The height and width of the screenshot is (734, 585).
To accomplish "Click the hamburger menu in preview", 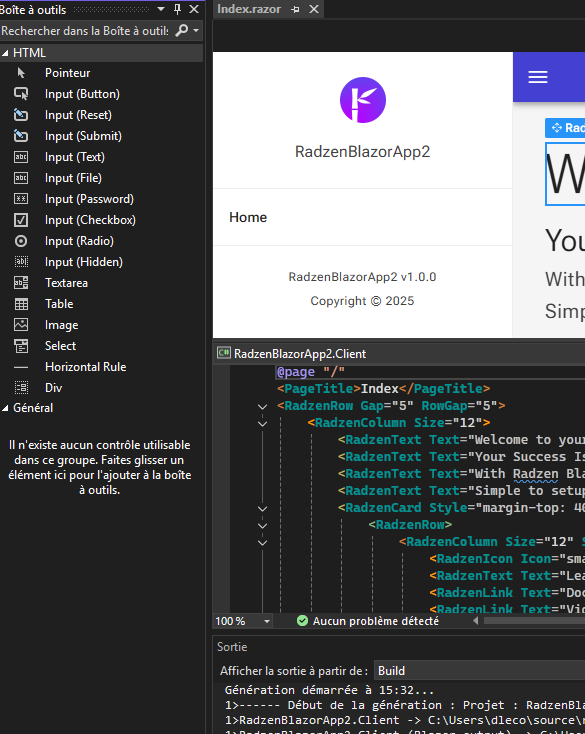I will [x=538, y=77].
